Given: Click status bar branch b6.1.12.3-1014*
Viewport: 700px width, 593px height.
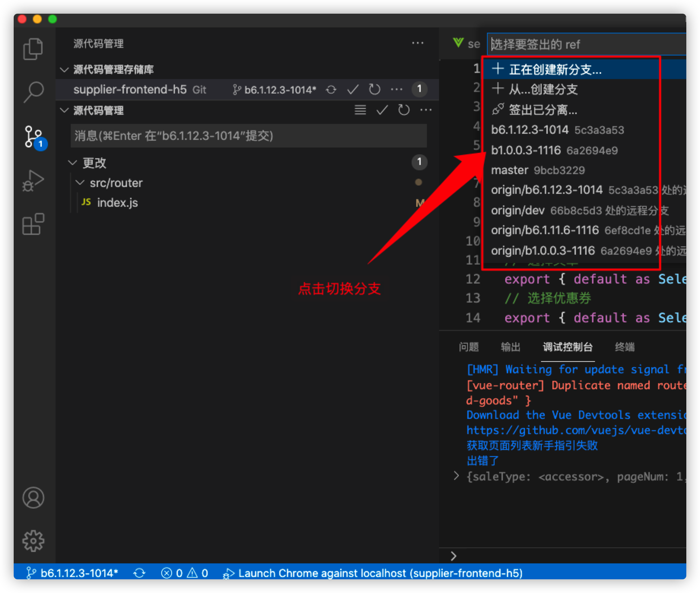Looking at the screenshot, I should point(72,573).
